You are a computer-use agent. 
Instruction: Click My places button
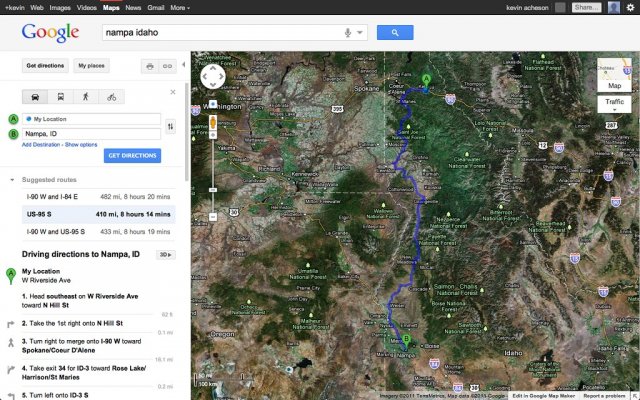(x=91, y=66)
